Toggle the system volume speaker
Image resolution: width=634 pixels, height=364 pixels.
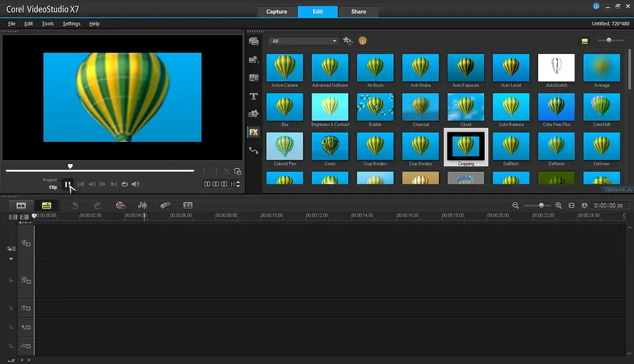click(136, 184)
